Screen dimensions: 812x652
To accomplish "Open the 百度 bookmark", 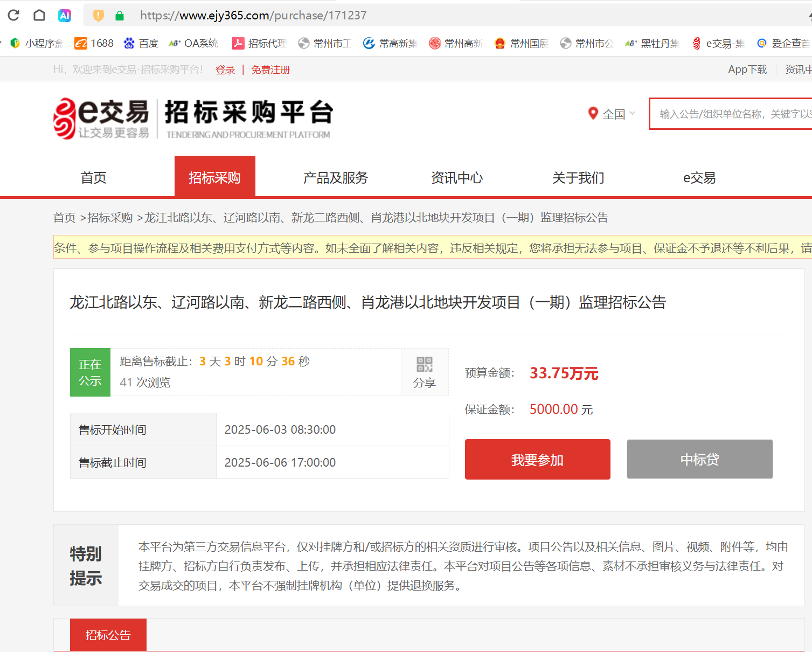I will [141, 43].
